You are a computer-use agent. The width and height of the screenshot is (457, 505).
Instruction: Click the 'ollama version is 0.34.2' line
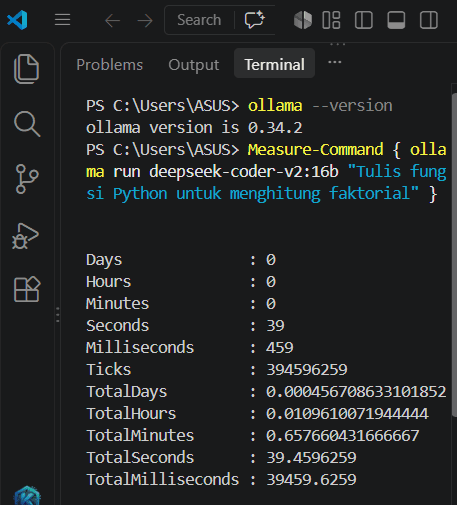click(x=194, y=128)
